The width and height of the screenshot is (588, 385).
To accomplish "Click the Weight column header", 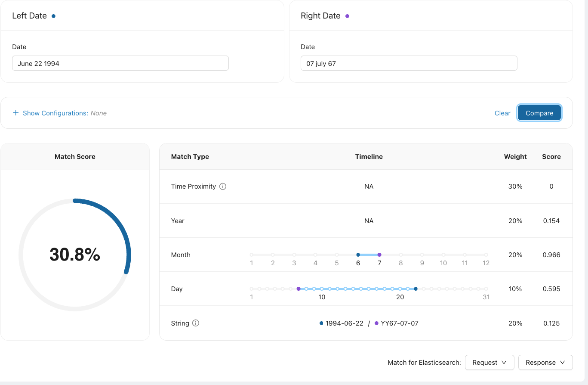I will pyautogui.click(x=515, y=157).
